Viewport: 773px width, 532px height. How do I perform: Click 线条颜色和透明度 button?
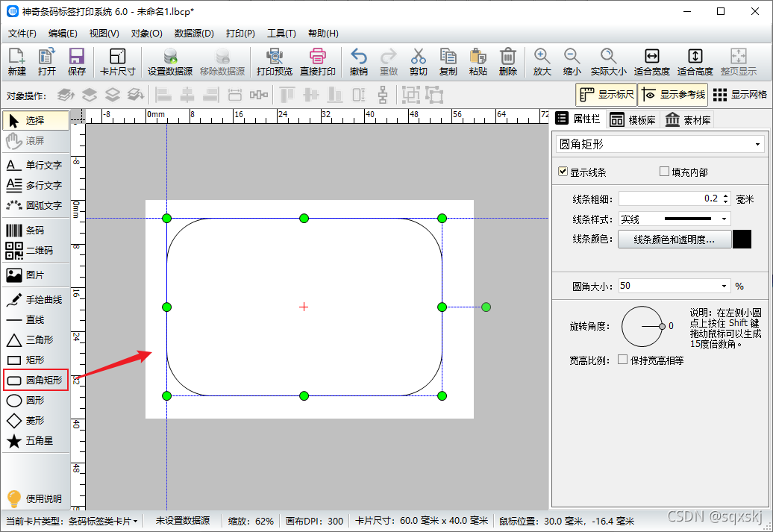(674, 240)
